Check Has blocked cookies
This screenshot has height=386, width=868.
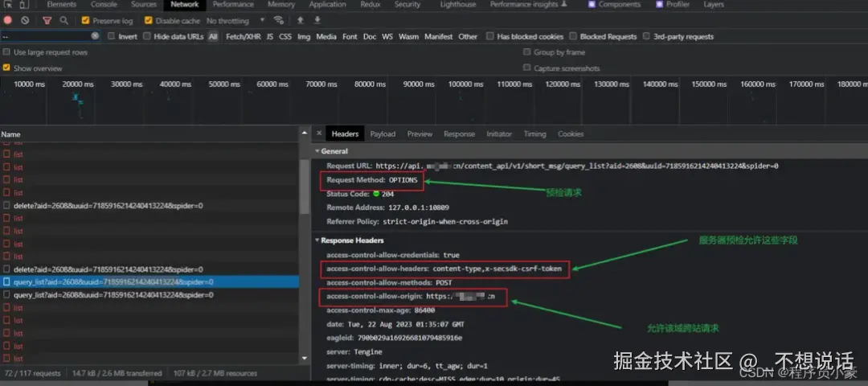(x=490, y=36)
